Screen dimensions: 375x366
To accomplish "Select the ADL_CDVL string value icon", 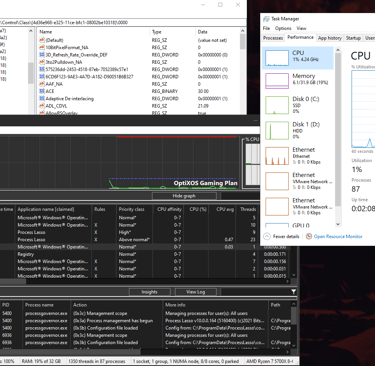I will pyautogui.click(x=42, y=106).
